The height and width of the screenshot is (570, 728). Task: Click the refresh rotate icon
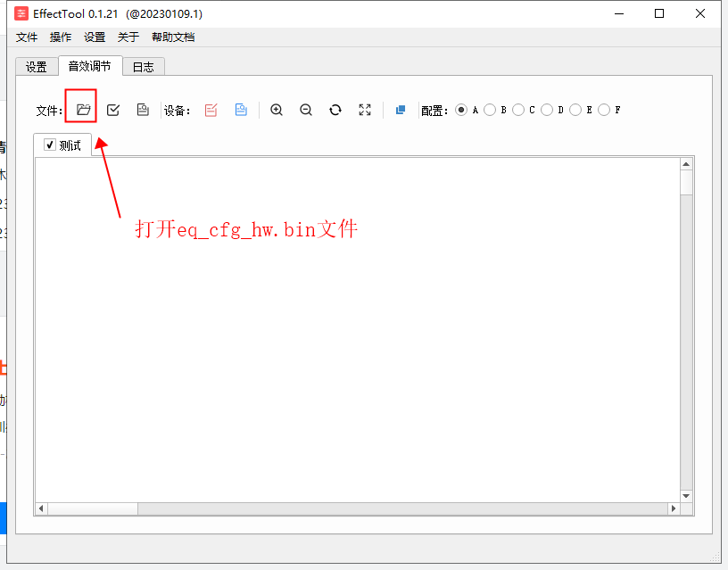click(x=335, y=110)
